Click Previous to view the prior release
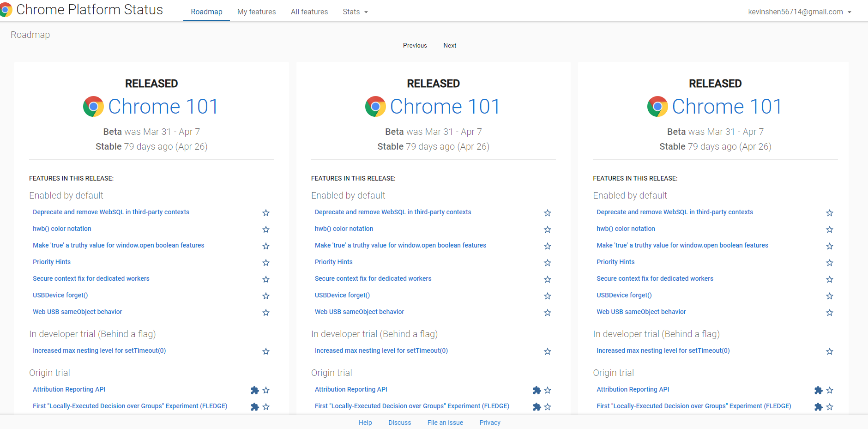The height and width of the screenshot is (429, 868). (x=414, y=45)
